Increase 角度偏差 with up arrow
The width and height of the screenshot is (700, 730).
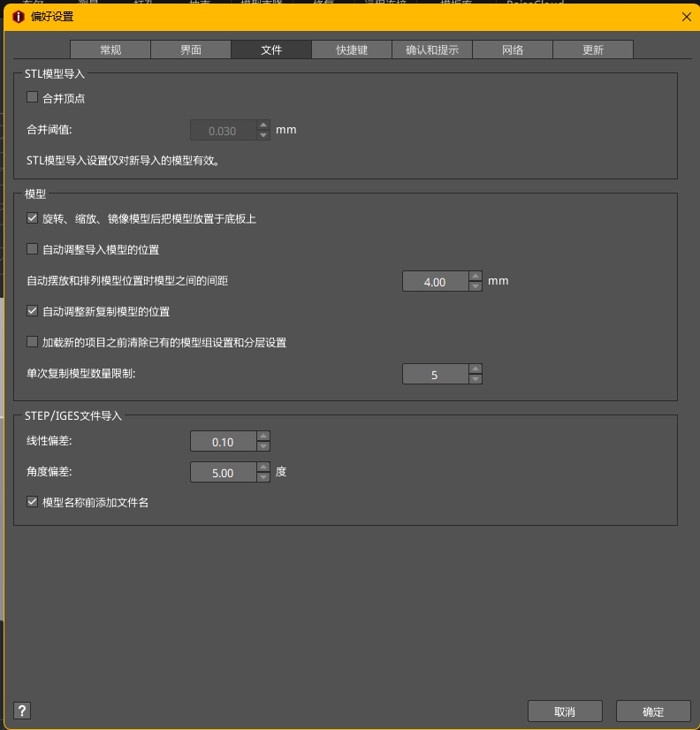pyautogui.click(x=263, y=467)
